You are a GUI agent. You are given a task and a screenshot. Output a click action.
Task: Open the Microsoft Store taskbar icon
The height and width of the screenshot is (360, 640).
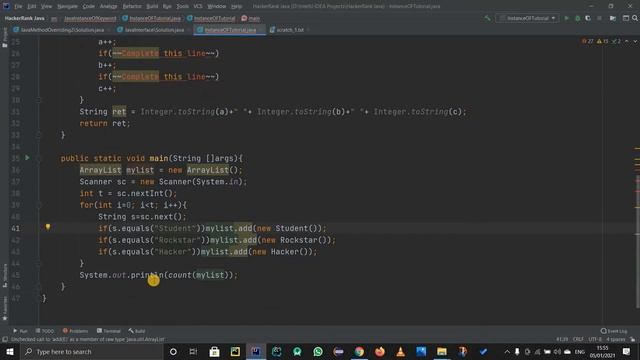[214, 351]
